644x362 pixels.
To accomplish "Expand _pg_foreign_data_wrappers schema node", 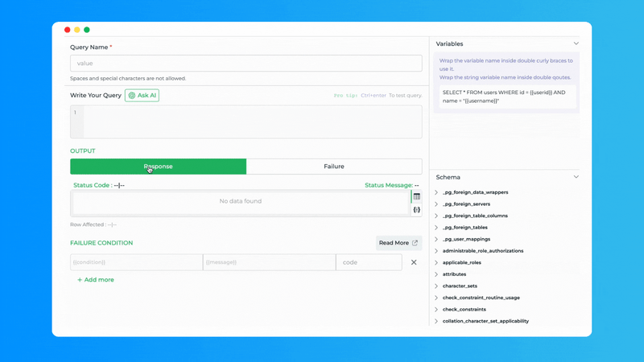I will coord(436,192).
